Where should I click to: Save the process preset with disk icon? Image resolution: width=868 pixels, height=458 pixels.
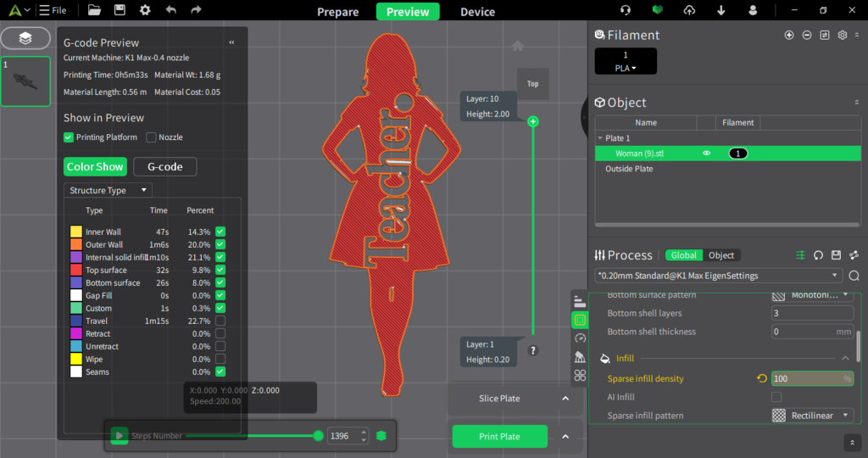coord(836,254)
